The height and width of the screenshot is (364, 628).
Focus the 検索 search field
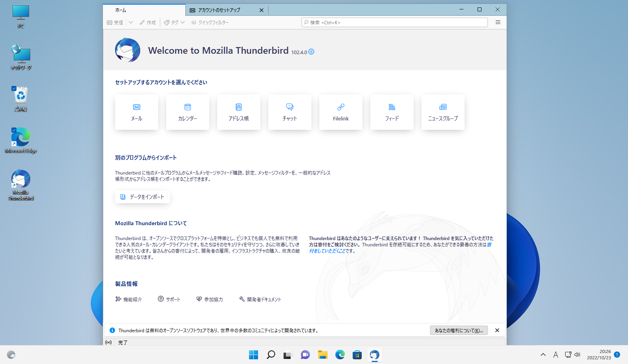pyautogui.click(x=395, y=22)
